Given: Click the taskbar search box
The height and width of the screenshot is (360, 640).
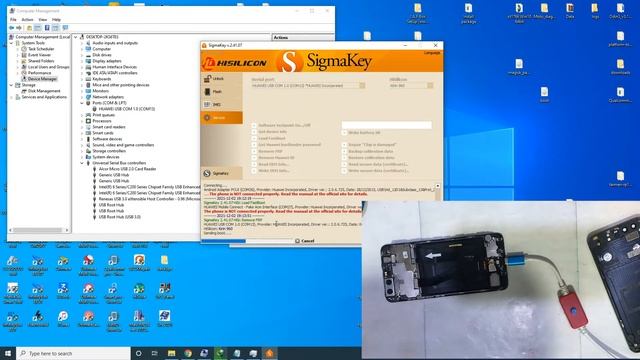Looking at the screenshot, I should click(73, 353).
